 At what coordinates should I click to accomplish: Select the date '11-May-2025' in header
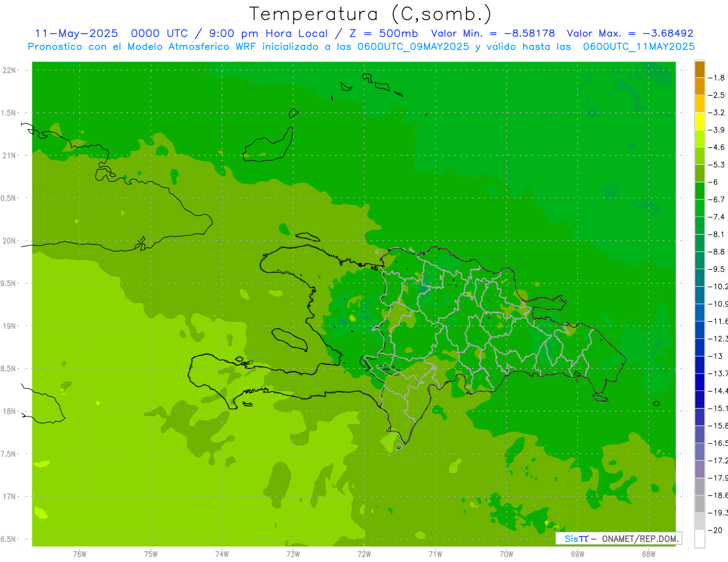click(x=76, y=33)
